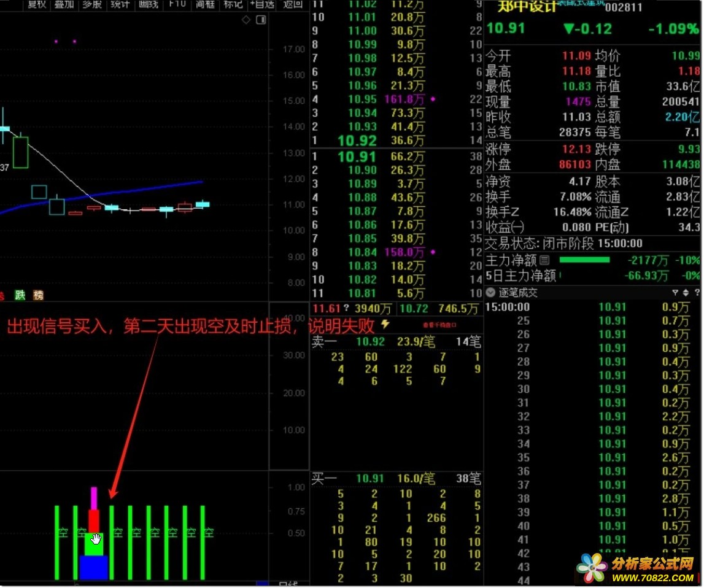
Task: Click the filter funnel icon in 逐笔成交
Action: [x=675, y=293]
